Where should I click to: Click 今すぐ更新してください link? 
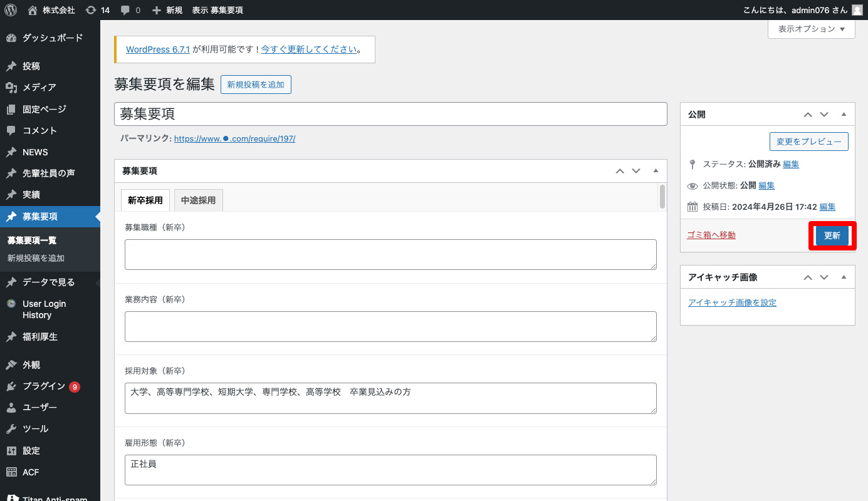(309, 49)
